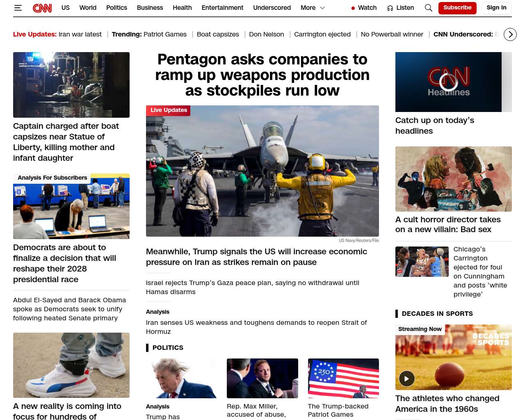This screenshot has height=420, width=525.
Task: Open Catch up on today's headlines
Action: point(435,126)
